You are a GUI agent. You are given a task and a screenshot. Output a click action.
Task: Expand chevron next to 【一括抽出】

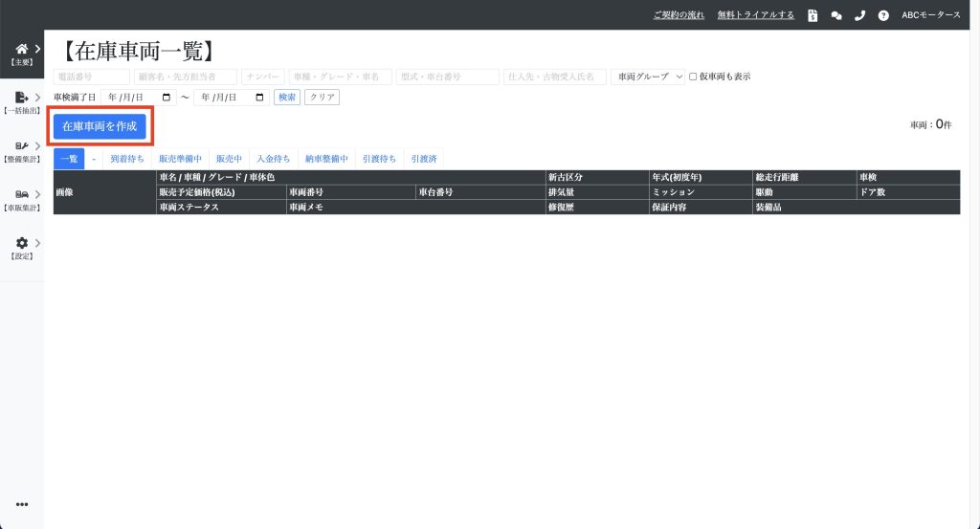coord(37,98)
